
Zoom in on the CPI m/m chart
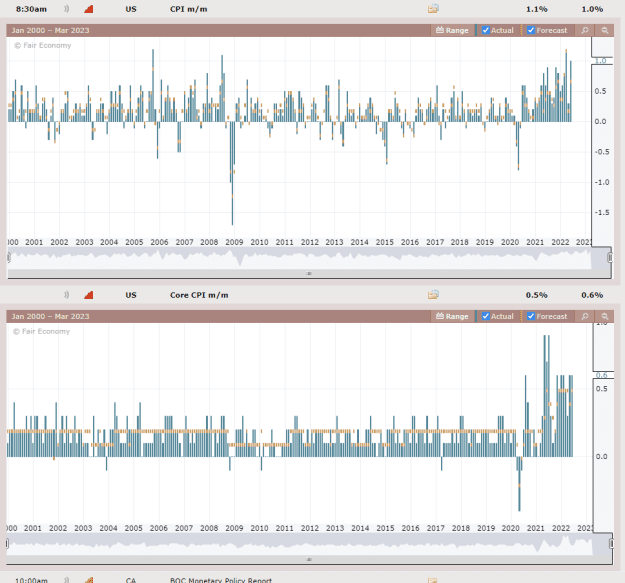click(585, 30)
